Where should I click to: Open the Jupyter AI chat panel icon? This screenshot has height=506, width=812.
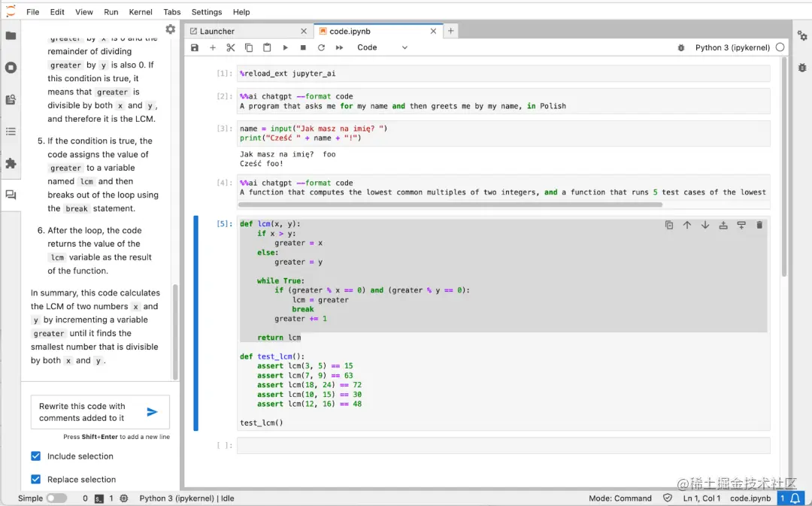click(11, 195)
